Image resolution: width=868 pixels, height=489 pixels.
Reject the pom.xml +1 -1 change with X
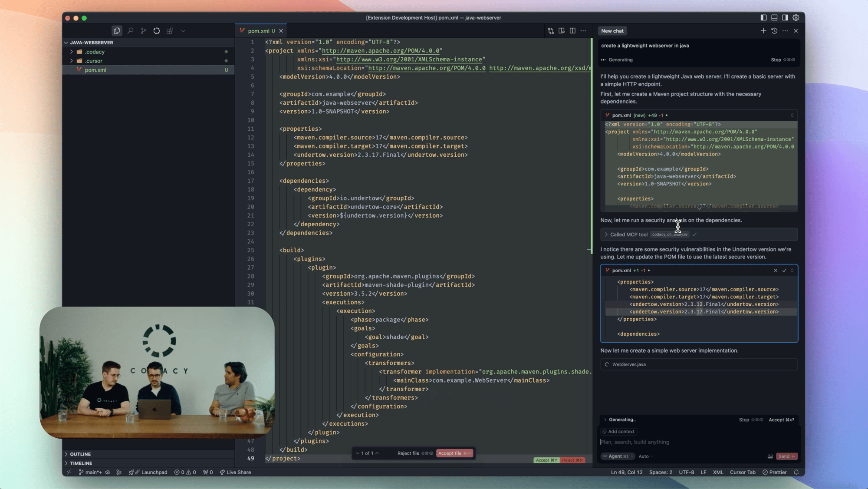coord(776,271)
